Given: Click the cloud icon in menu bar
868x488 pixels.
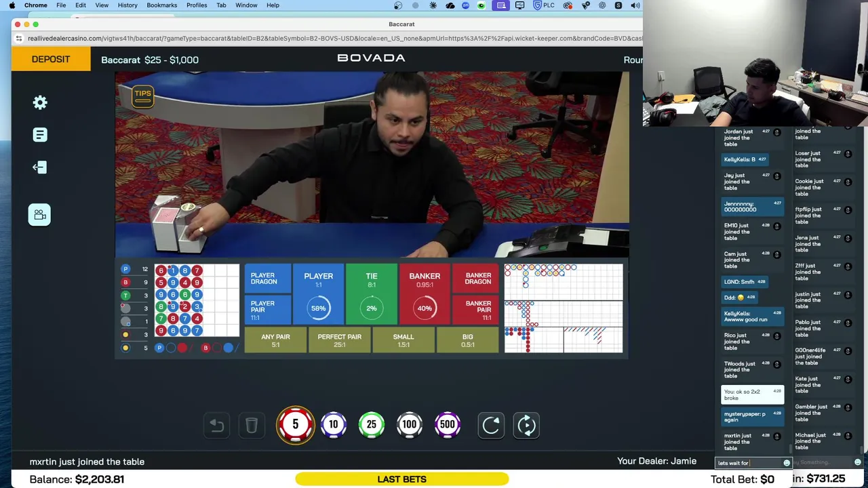Looking at the screenshot, I should (450, 5).
